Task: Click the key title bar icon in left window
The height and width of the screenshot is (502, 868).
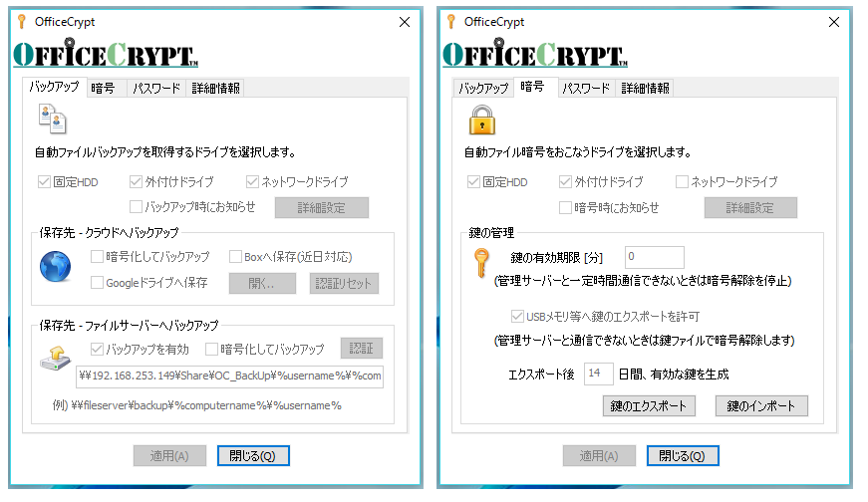Action: coord(22,22)
